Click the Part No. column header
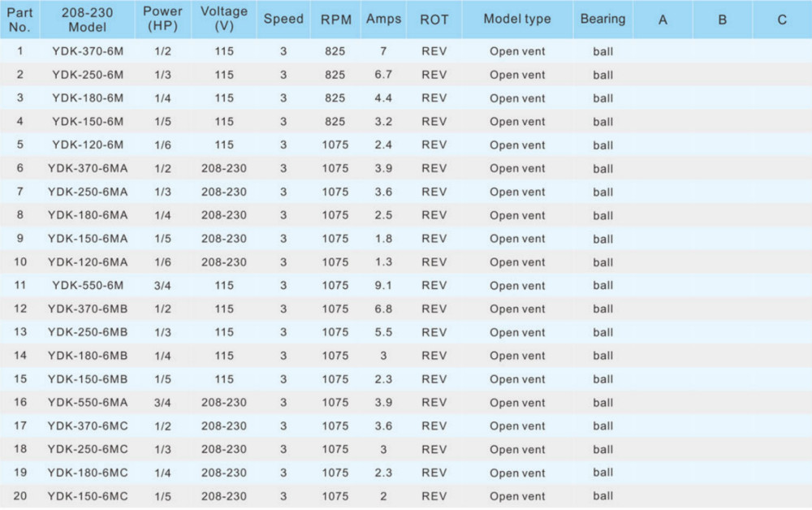This screenshot has height=510, width=812. click(19, 19)
